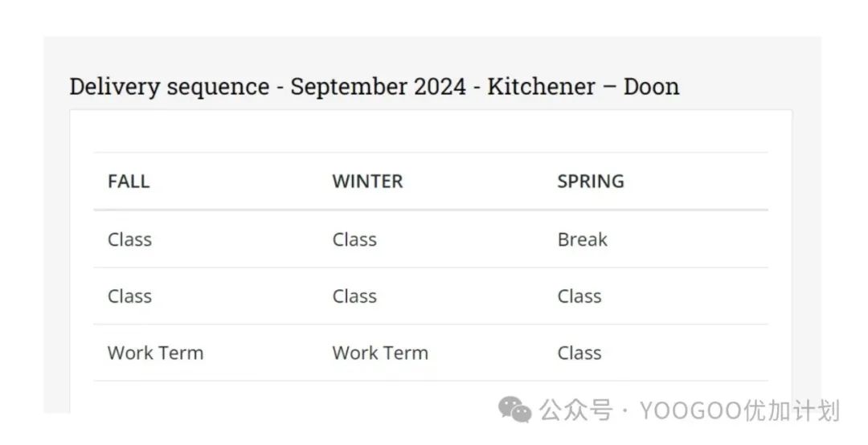Screen dimensions: 868x445
Task: Click the word Delivery in the heading
Action: (115, 88)
